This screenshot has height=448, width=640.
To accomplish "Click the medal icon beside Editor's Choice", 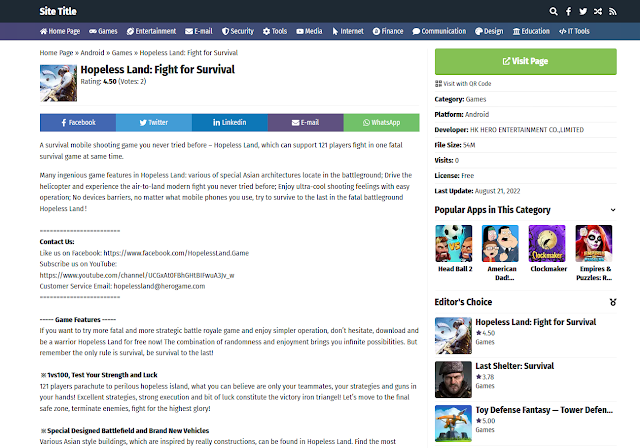I will click(613, 302).
